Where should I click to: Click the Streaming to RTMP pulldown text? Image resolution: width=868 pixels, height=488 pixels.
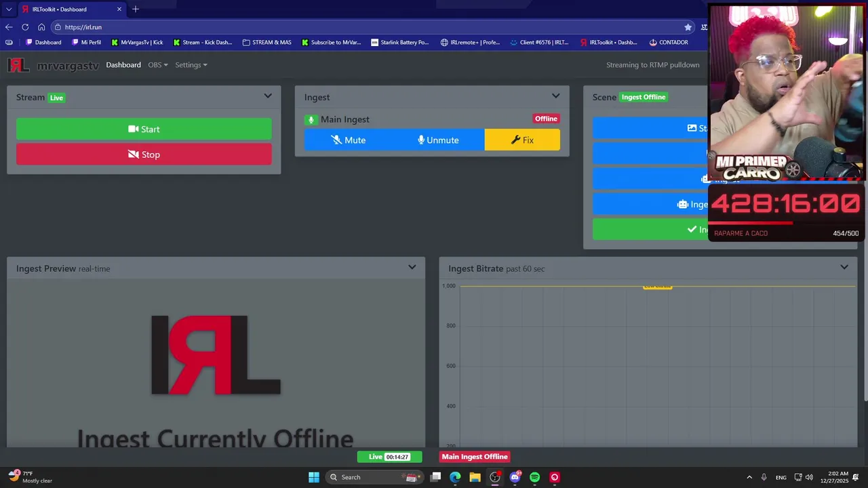[x=652, y=65]
